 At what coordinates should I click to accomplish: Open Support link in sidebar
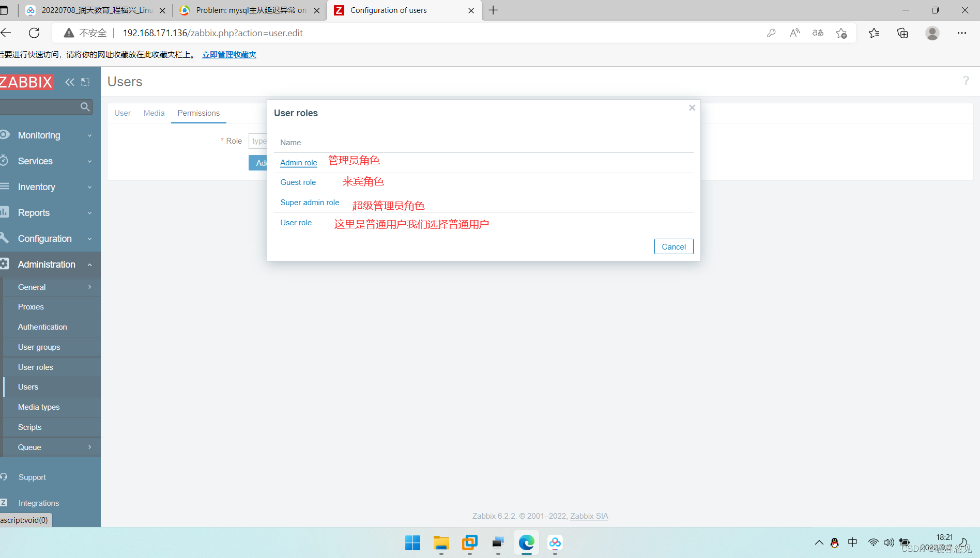[32, 477]
